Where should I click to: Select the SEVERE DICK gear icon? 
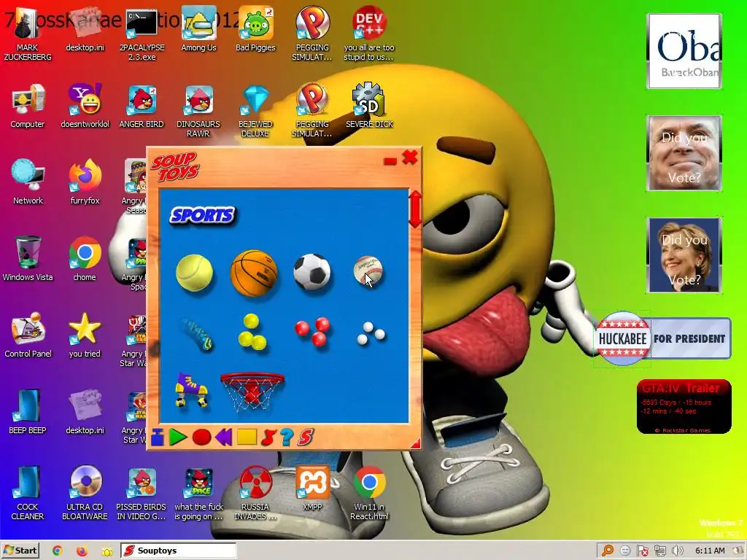click(369, 106)
